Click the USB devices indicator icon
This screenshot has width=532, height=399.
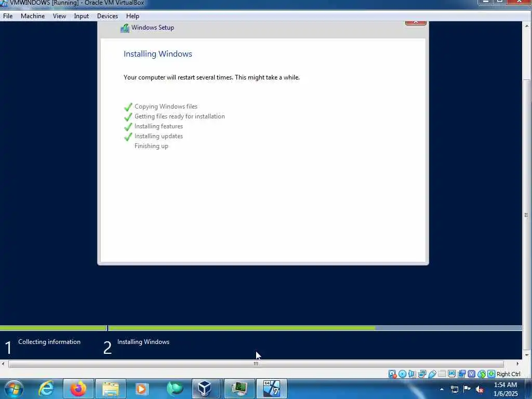pyautogui.click(x=432, y=374)
